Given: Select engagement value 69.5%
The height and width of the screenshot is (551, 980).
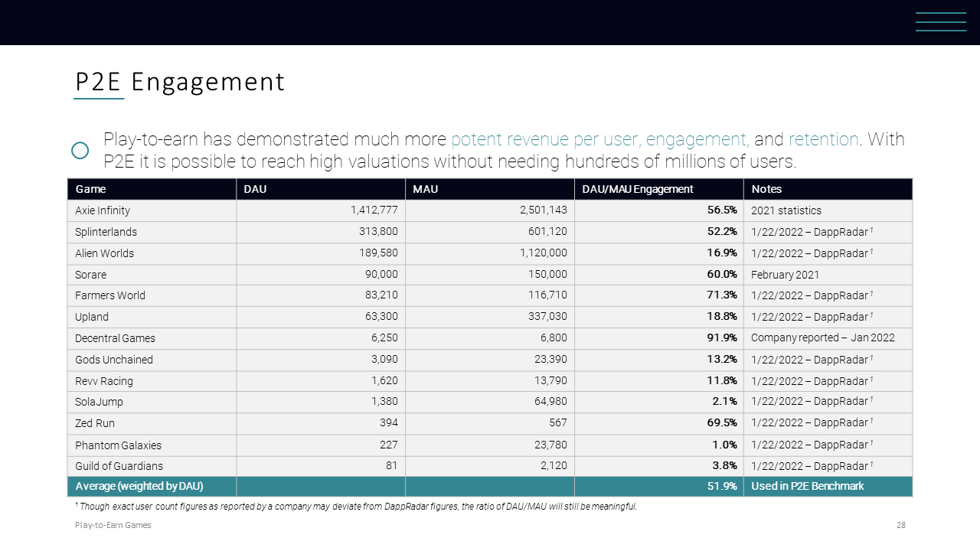Looking at the screenshot, I should [x=722, y=423].
